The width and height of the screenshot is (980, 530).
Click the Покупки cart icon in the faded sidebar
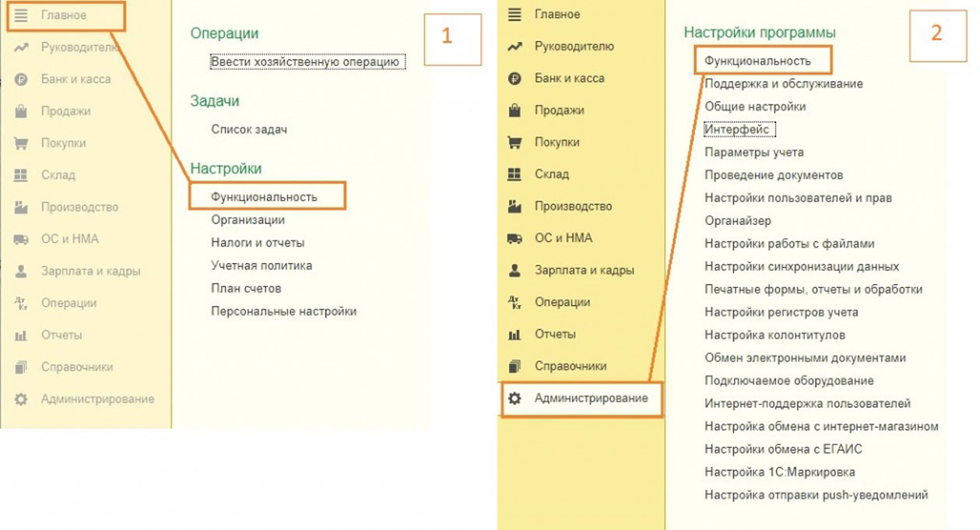point(22,143)
